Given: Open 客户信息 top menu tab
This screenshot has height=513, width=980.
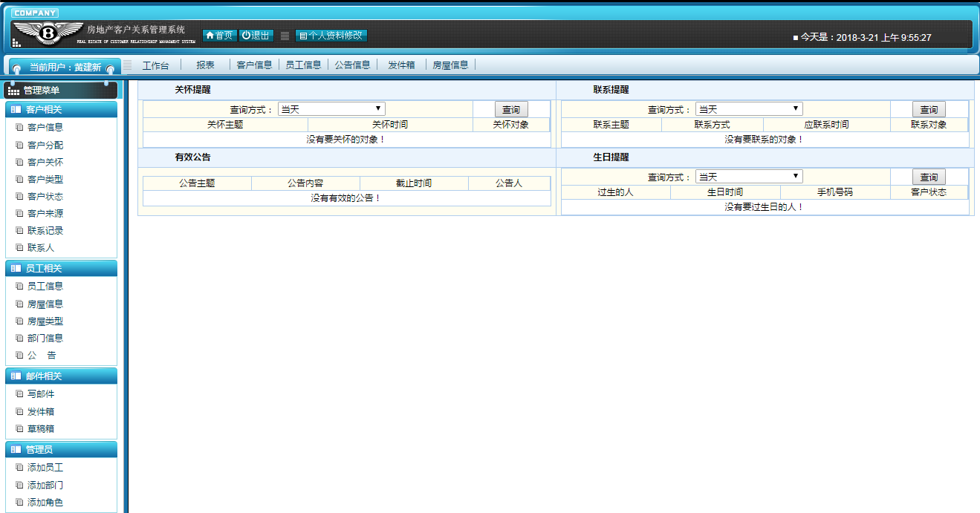Looking at the screenshot, I should point(255,65).
